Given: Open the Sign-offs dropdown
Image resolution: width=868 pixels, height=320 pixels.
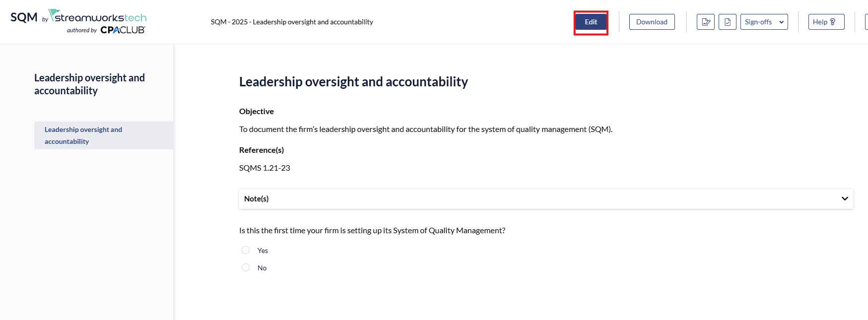Looking at the screenshot, I should 764,22.
